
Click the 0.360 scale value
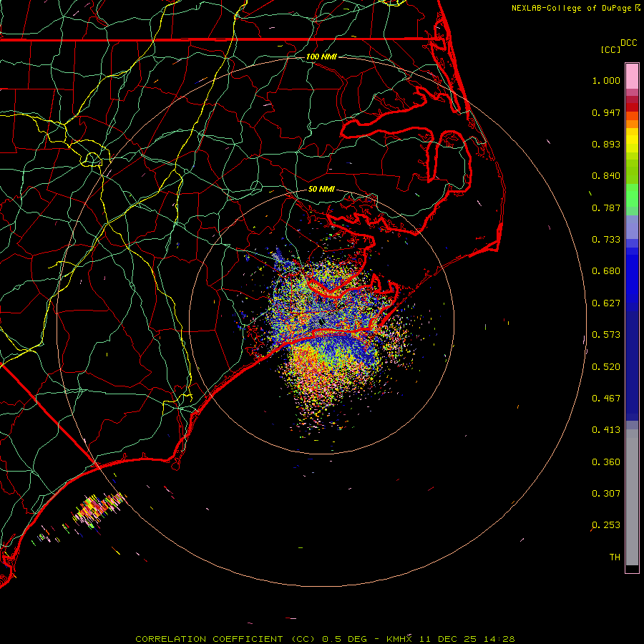pyautogui.click(x=606, y=462)
